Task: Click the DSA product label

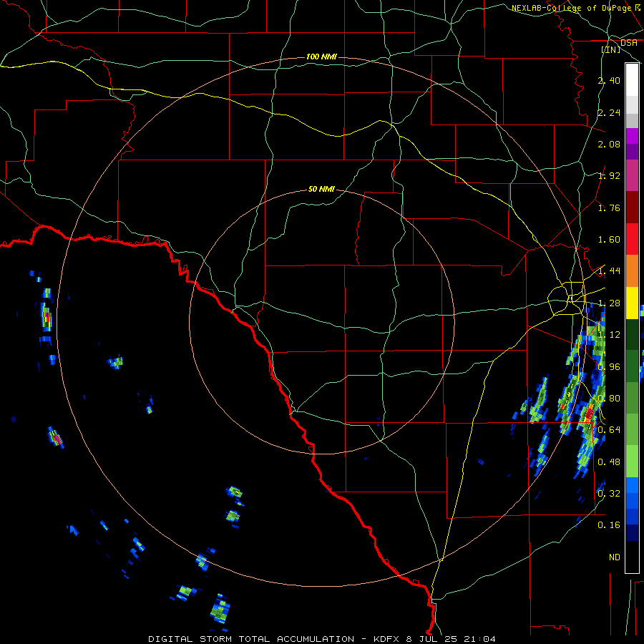Action: (x=629, y=43)
